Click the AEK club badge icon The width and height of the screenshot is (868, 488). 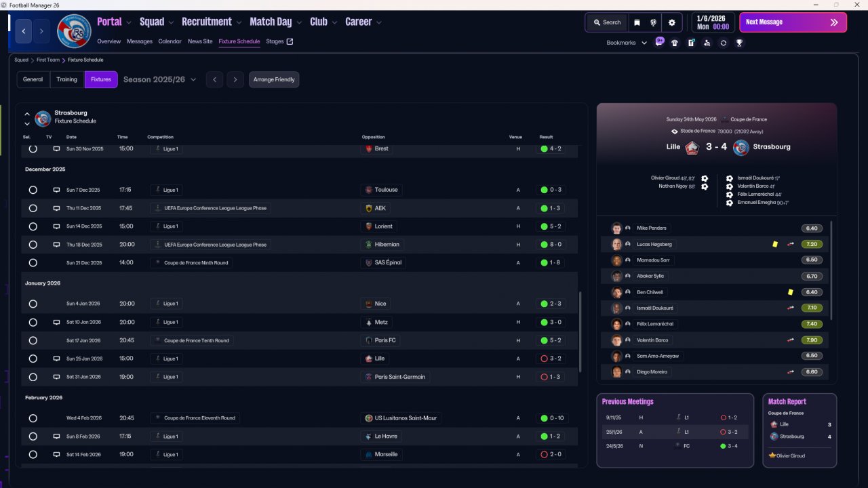click(x=369, y=208)
